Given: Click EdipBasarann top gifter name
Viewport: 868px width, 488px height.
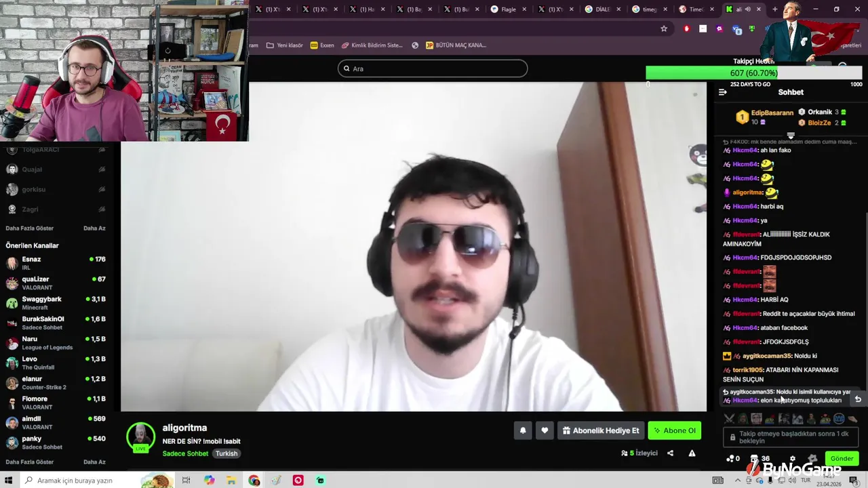Looking at the screenshot, I should 772,113.
